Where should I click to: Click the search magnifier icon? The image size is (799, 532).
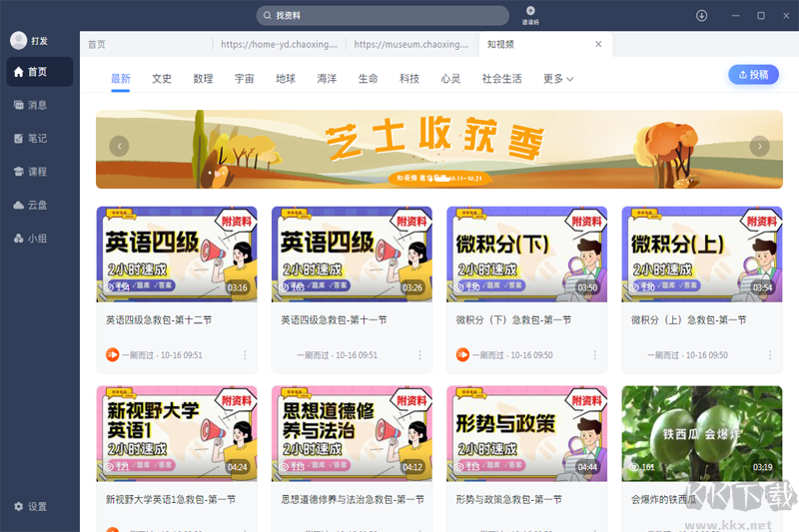tap(267, 16)
